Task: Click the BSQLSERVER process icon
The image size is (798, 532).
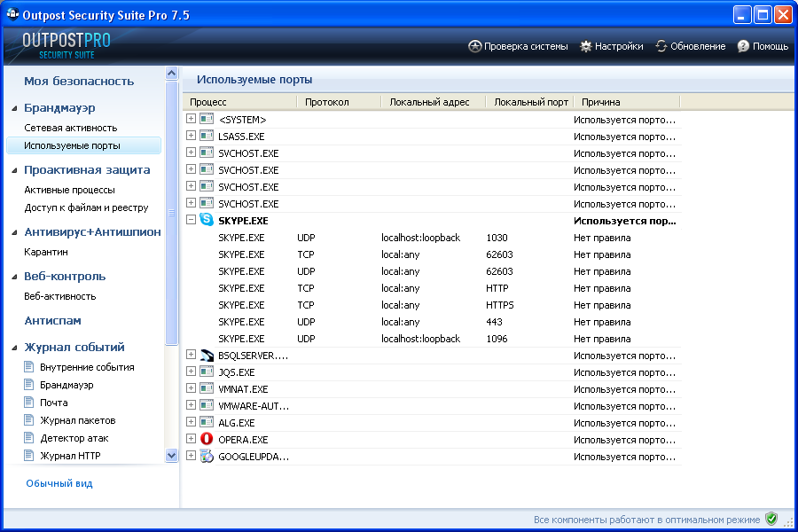Action: click(206, 355)
